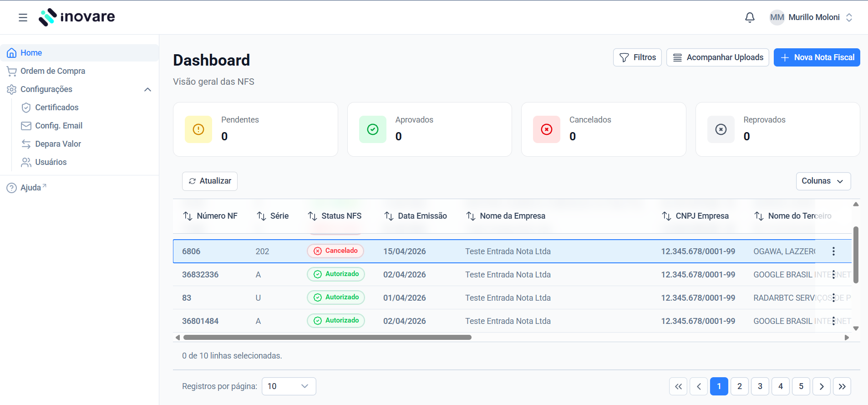Open notifications bell

[x=750, y=17]
